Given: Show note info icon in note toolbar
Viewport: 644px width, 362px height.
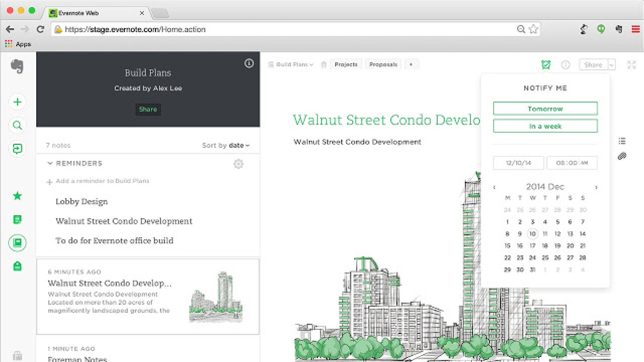Looking at the screenshot, I should [x=566, y=65].
